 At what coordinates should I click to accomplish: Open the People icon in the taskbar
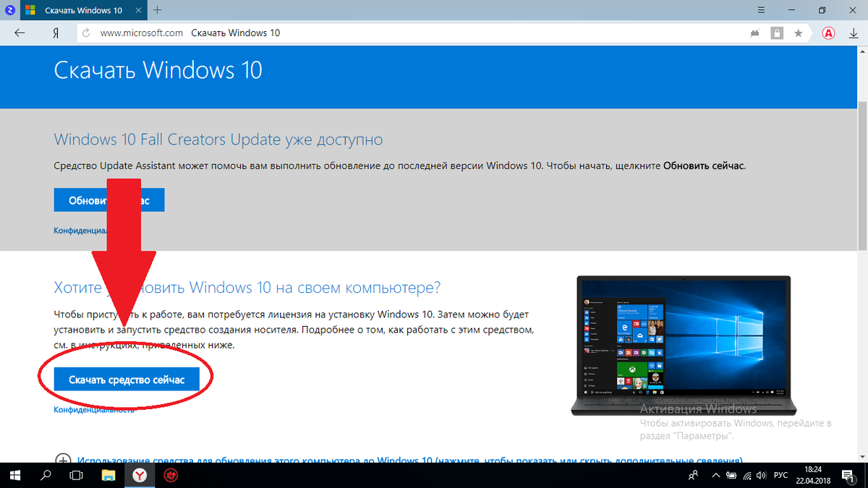(x=694, y=476)
